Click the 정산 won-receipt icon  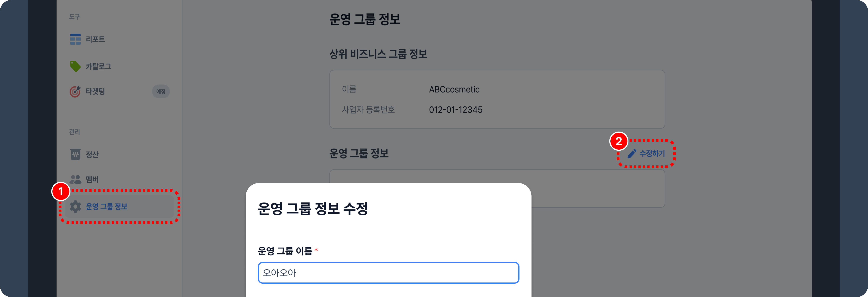(75, 155)
